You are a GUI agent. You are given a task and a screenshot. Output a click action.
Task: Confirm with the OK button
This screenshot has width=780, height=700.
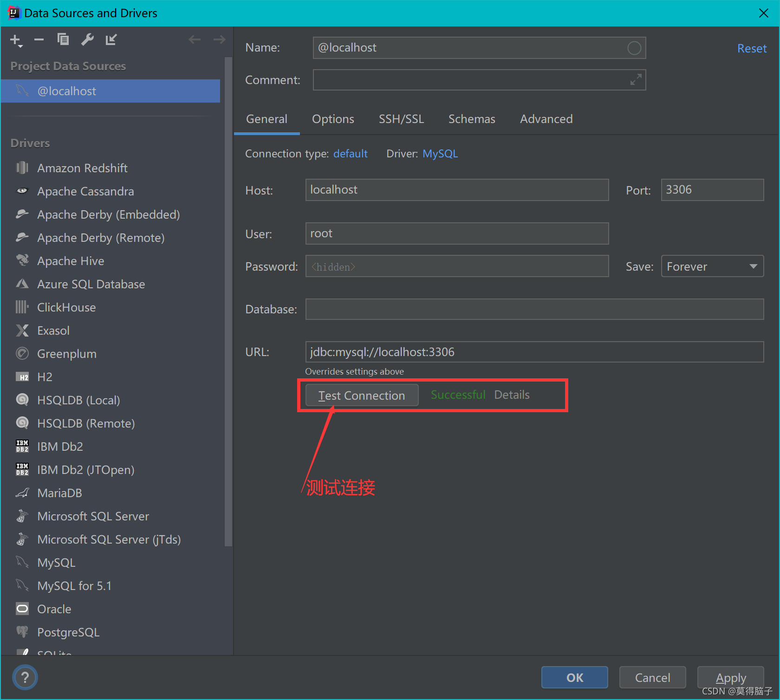point(575,677)
